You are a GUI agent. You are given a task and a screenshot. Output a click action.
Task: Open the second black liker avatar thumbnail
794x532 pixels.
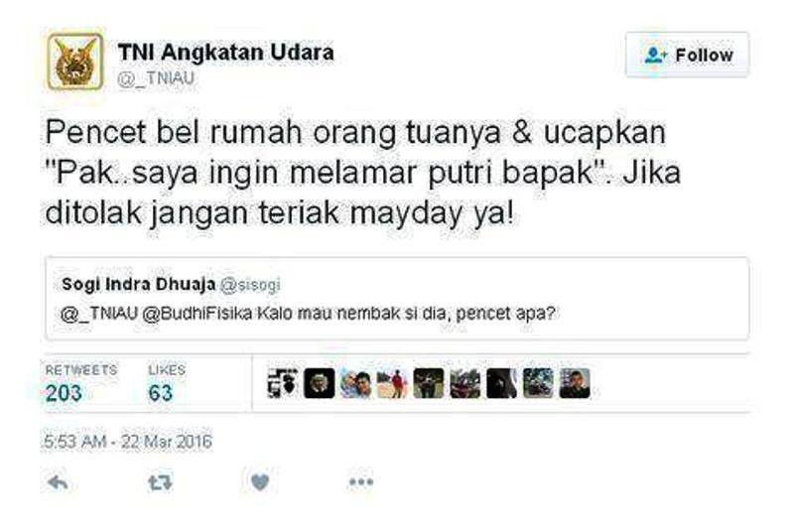pyautogui.click(x=319, y=383)
